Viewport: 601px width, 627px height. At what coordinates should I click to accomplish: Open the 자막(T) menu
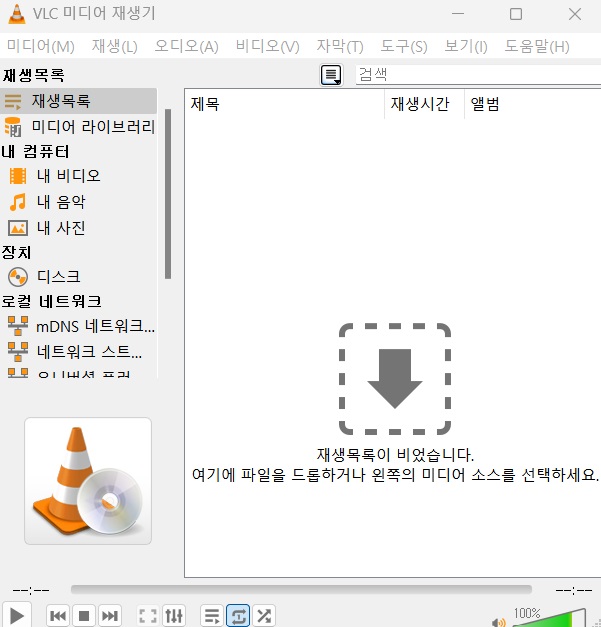[340, 46]
